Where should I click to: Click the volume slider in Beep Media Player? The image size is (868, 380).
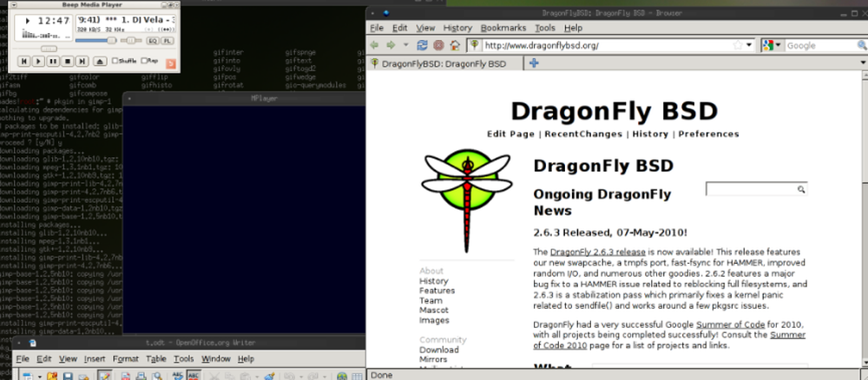(x=95, y=41)
